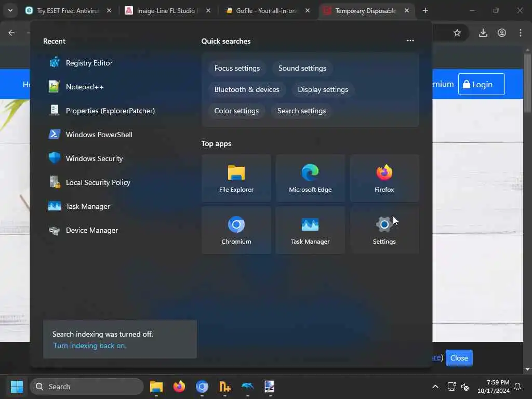Launch Firefox tile in Top apps
This screenshot has height=399, width=532.
click(x=384, y=179)
